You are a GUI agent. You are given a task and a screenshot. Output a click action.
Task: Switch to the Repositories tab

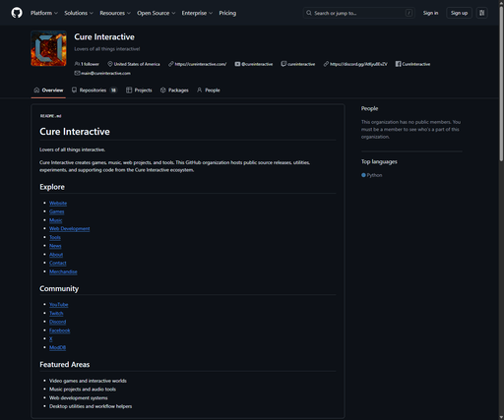(x=94, y=90)
